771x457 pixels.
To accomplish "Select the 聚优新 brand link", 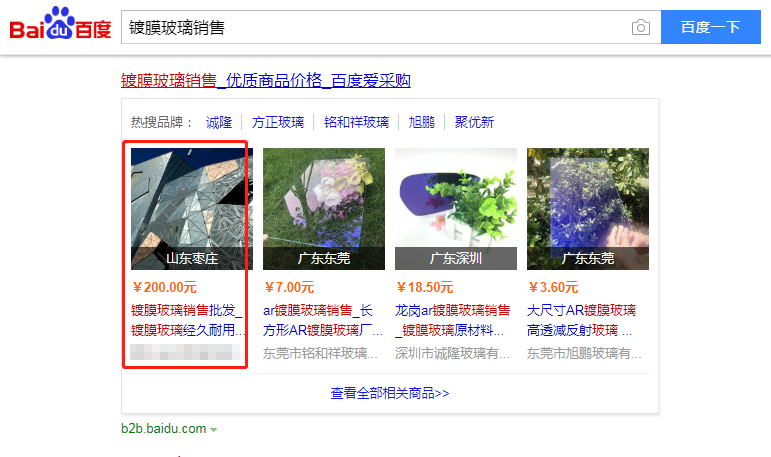I will click(x=474, y=122).
